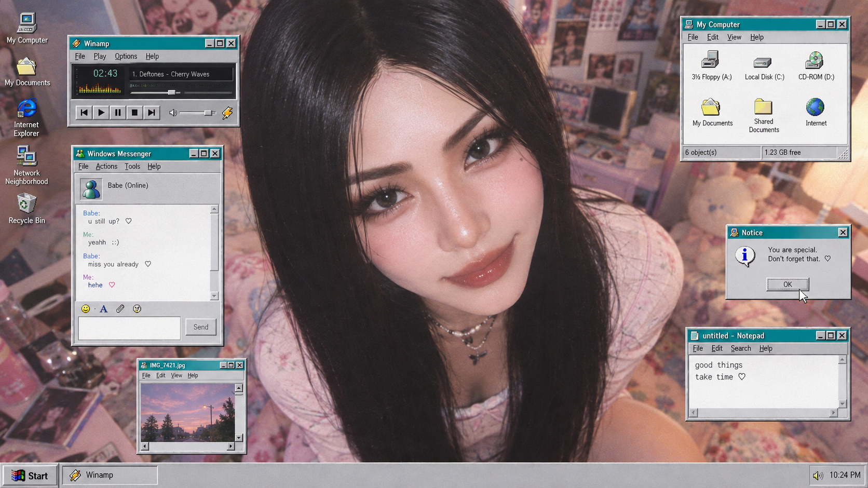
Task: Click the Start button
Action: (x=30, y=476)
